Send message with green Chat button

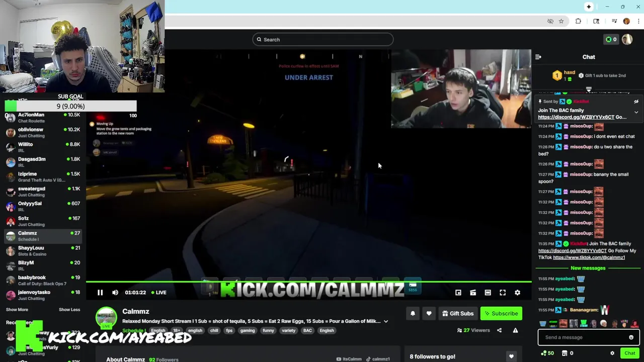630,353
